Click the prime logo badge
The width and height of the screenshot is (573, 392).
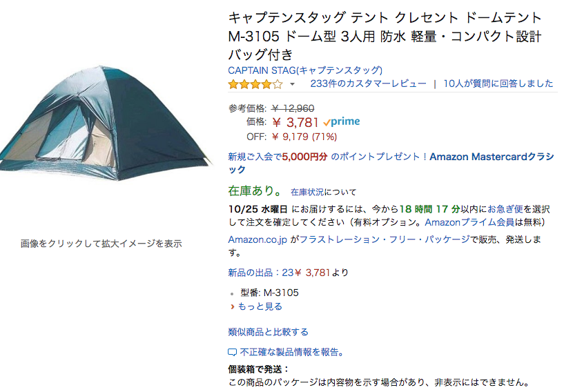pyautogui.click(x=342, y=121)
